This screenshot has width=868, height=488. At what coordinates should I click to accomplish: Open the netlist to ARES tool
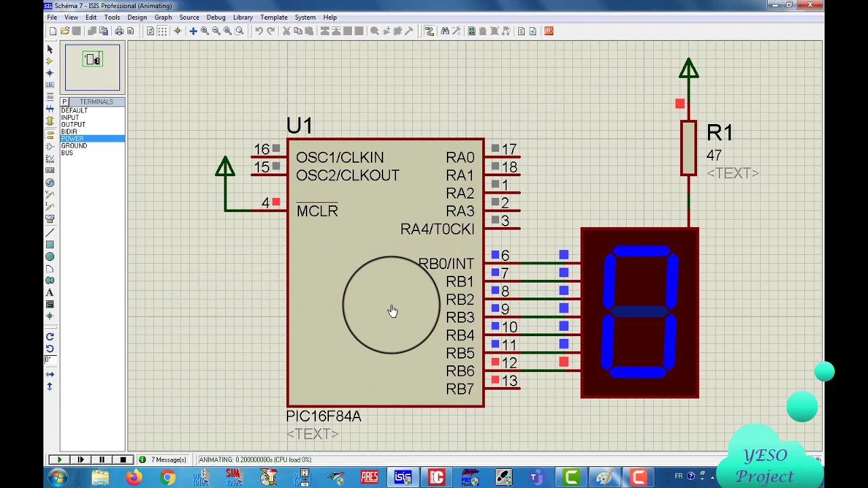coord(549,31)
